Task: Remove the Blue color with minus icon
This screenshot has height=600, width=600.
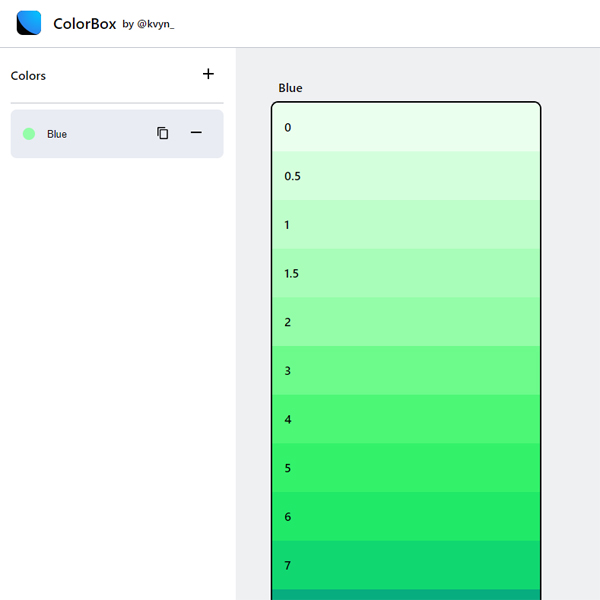Action: click(196, 133)
